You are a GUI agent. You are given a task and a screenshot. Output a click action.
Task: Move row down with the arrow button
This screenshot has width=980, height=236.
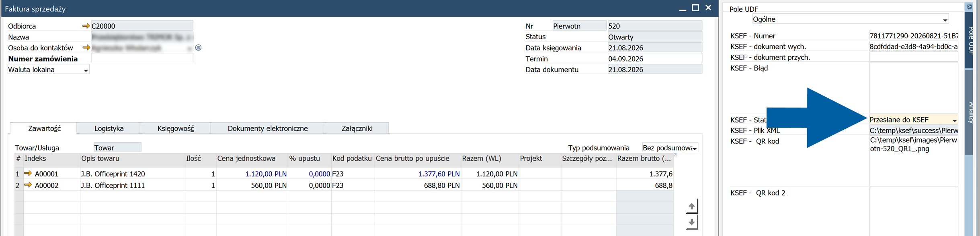(x=691, y=222)
